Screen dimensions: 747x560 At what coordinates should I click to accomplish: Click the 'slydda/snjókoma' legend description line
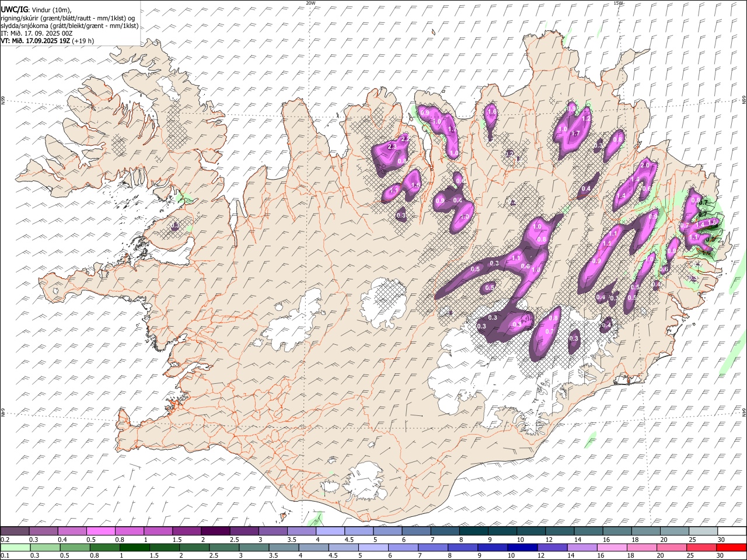click(69, 26)
